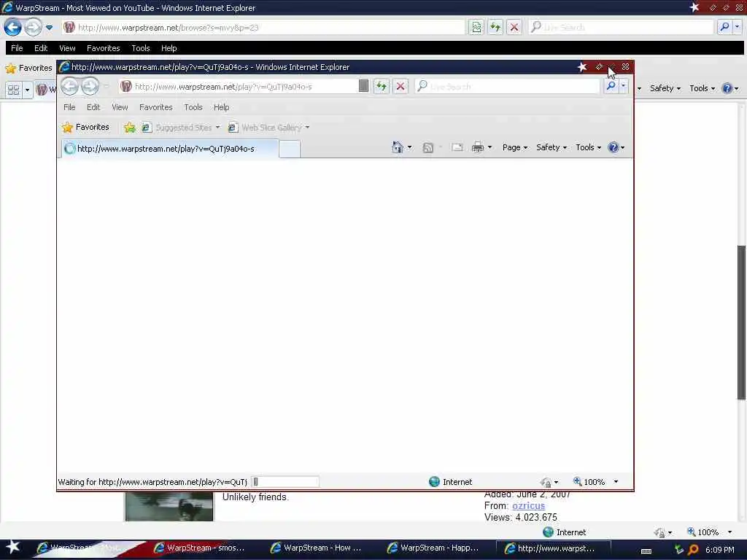The height and width of the screenshot is (560, 747).
Task: Open Suggested Sites in popup favorites bar
Action: click(181, 128)
